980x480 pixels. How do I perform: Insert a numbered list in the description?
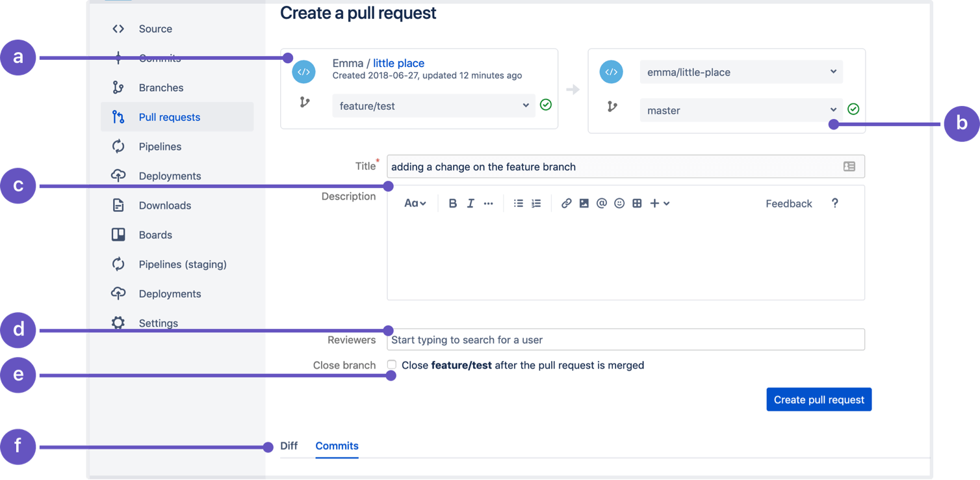point(535,203)
